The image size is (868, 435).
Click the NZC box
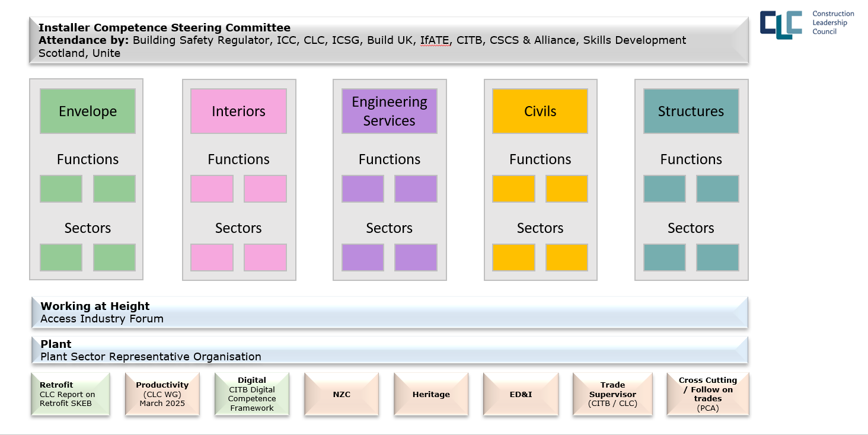point(342,394)
